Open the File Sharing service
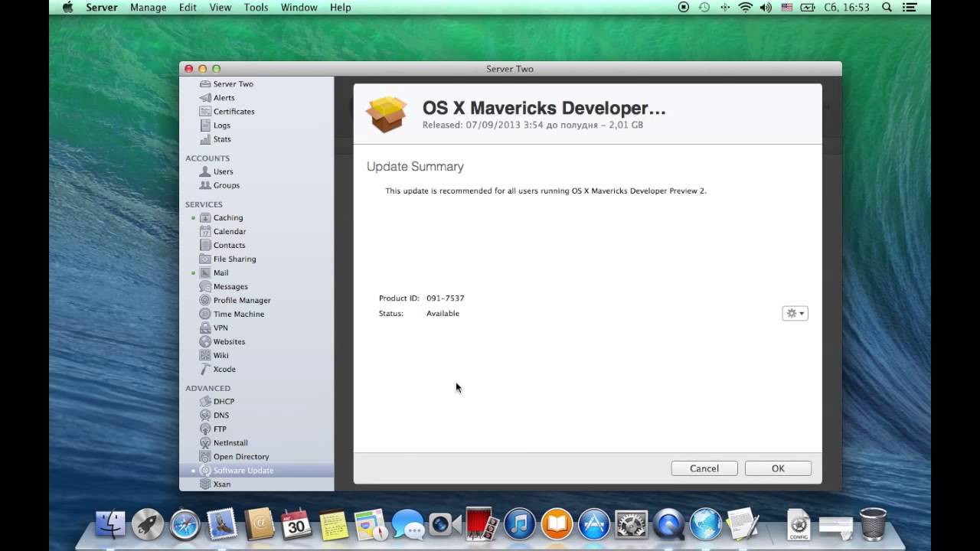This screenshot has height=551, width=980. (227, 259)
